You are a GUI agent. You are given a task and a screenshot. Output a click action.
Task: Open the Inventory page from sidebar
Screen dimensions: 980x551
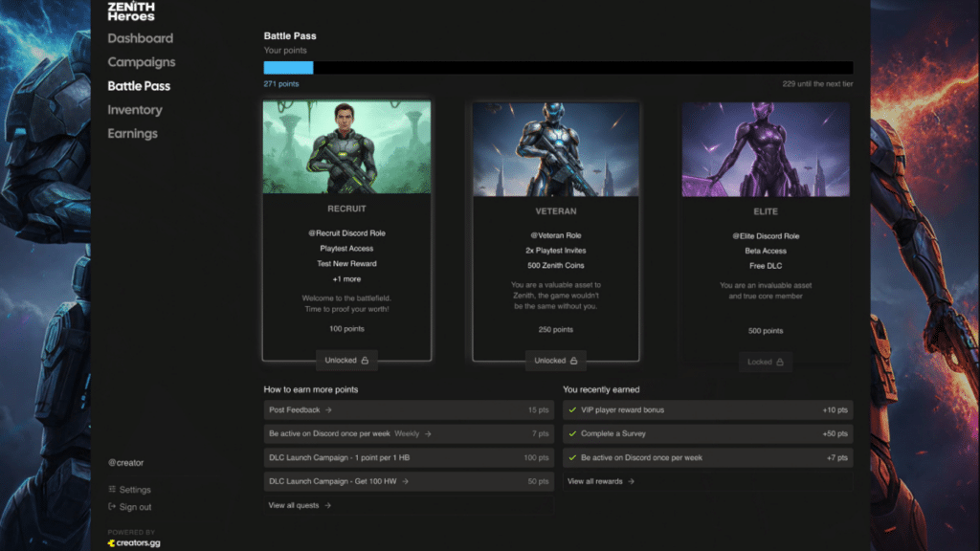134,110
